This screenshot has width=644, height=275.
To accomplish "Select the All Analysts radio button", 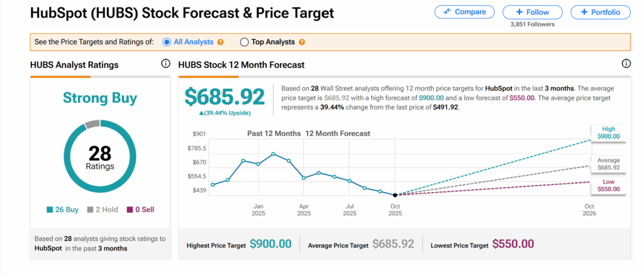I will [167, 42].
